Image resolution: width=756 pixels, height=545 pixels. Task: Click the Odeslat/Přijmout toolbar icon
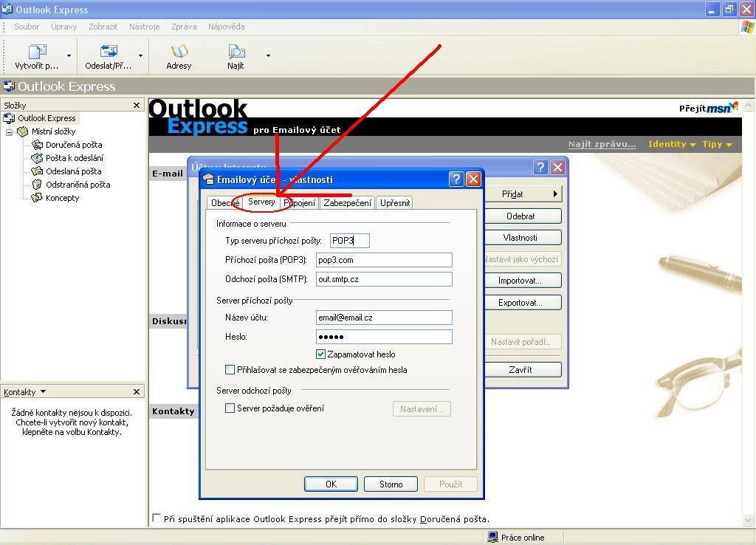[109, 51]
